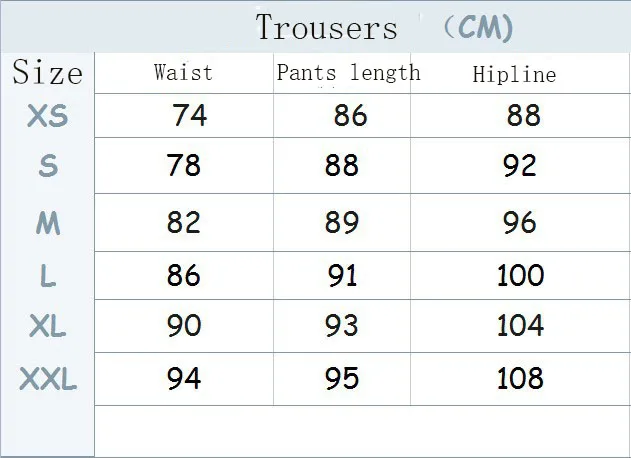Click the Hipline column header
The height and width of the screenshot is (458, 631).
pos(514,74)
